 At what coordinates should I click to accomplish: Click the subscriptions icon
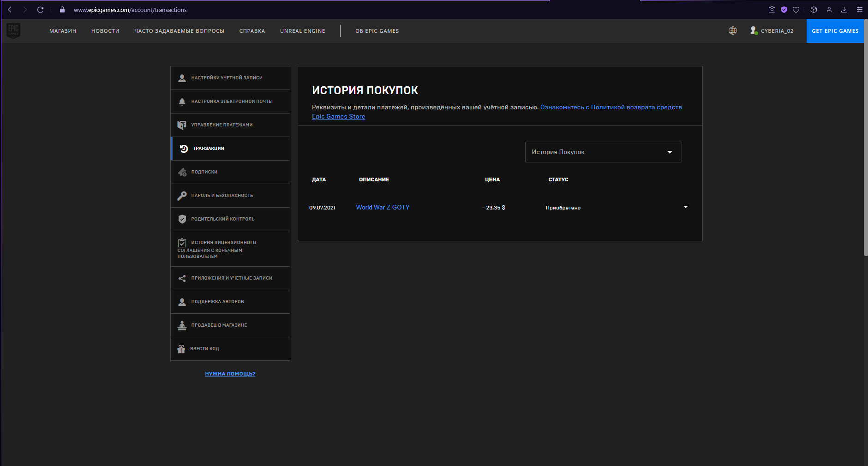pyautogui.click(x=182, y=172)
